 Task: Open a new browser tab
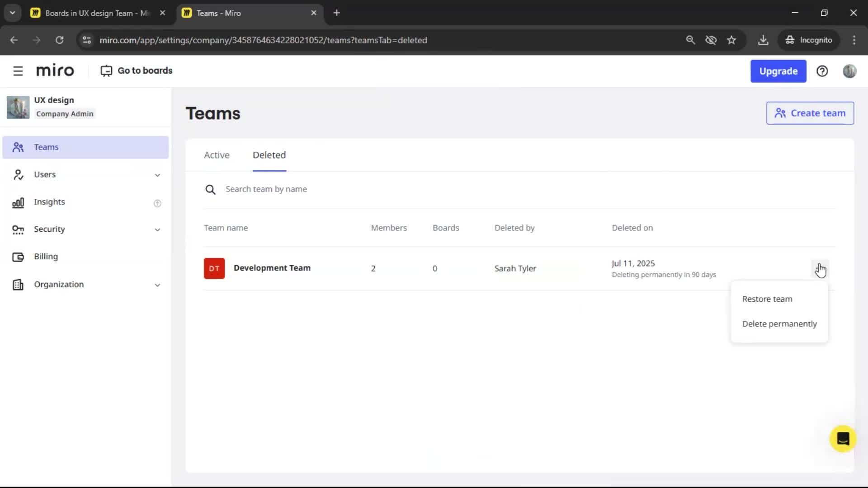pos(336,13)
